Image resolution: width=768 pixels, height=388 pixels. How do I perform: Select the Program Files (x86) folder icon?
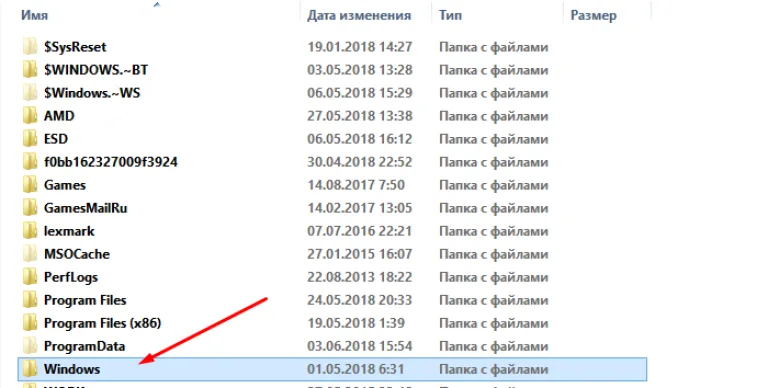point(30,323)
